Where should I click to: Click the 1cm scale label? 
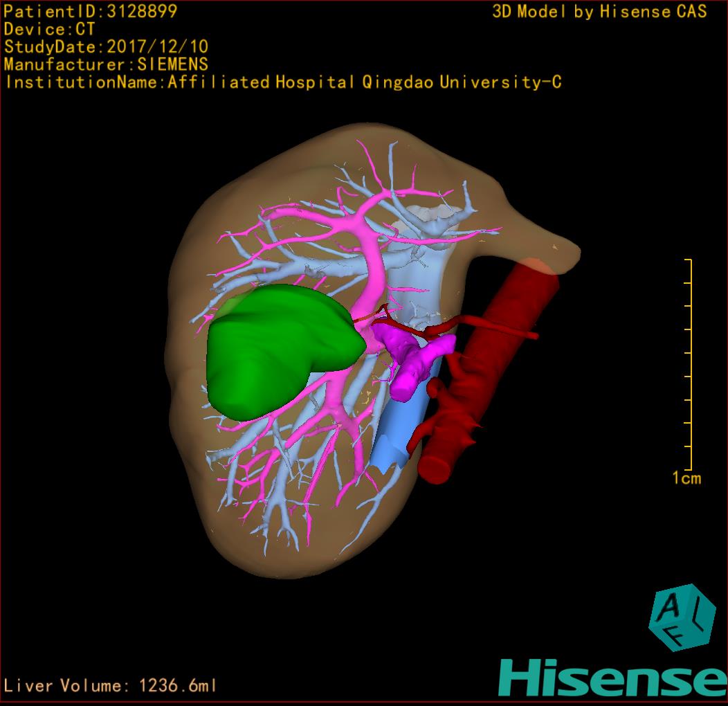686,478
